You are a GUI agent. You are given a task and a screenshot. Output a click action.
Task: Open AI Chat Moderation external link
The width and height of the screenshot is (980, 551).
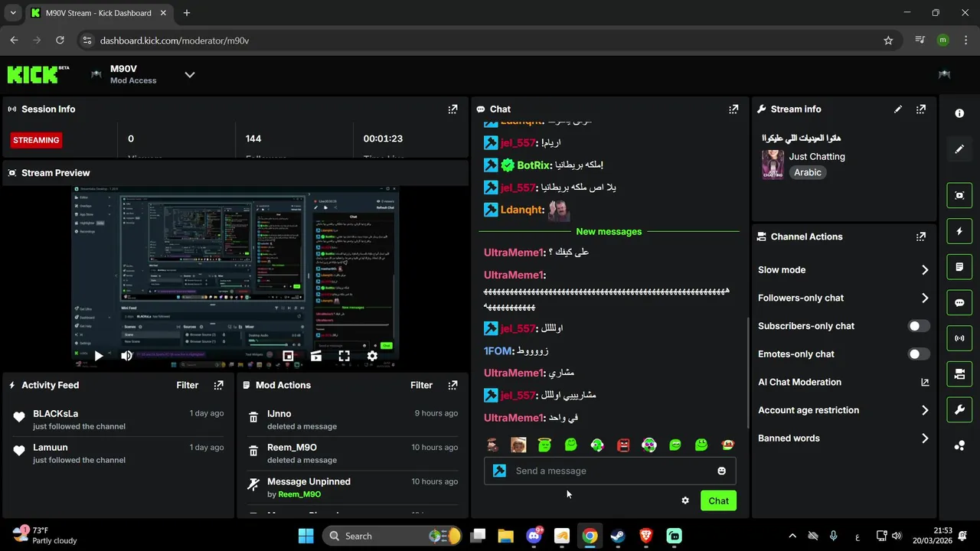pos(925,382)
